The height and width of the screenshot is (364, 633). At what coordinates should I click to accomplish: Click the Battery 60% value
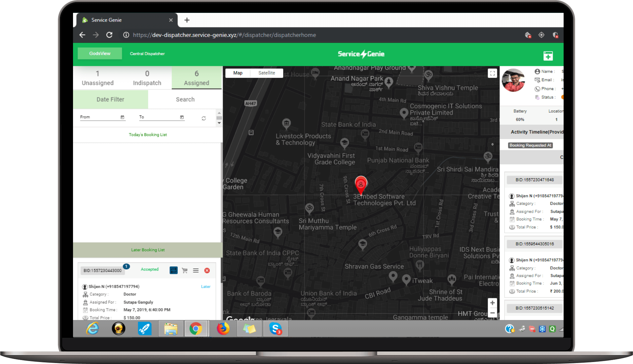pos(520,120)
